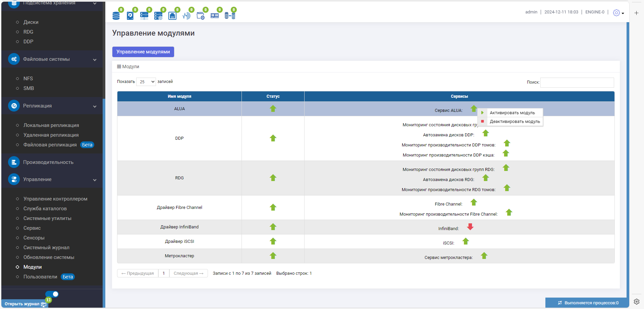Image resolution: width=644 pixels, height=309 pixels.
Task: Click the Открыть журнал button
Action: tap(25, 304)
